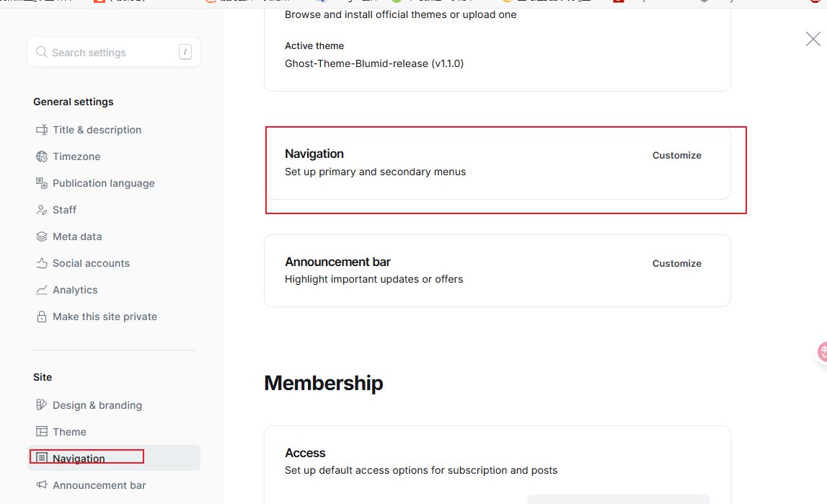Click the Analytics chart icon

point(42,290)
